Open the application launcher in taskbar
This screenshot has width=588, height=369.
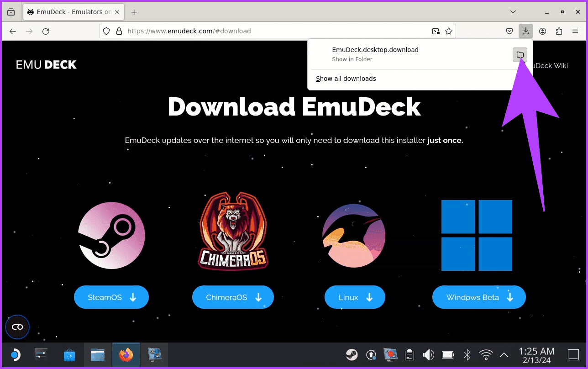coord(15,355)
